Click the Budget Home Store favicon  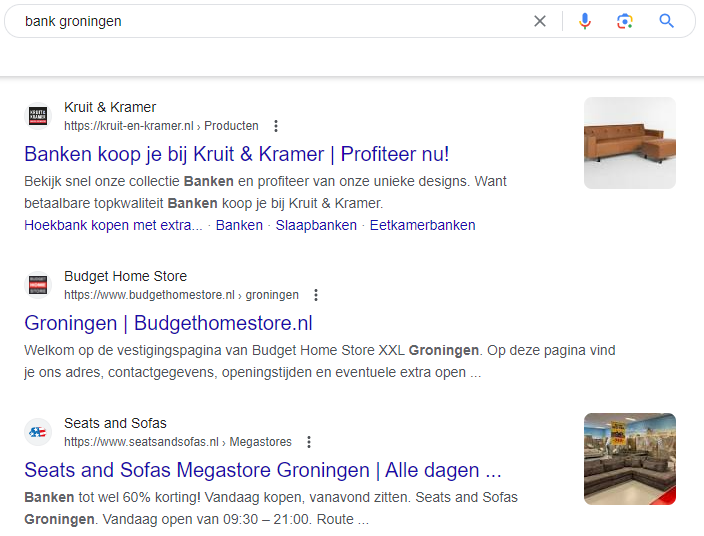coord(38,285)
